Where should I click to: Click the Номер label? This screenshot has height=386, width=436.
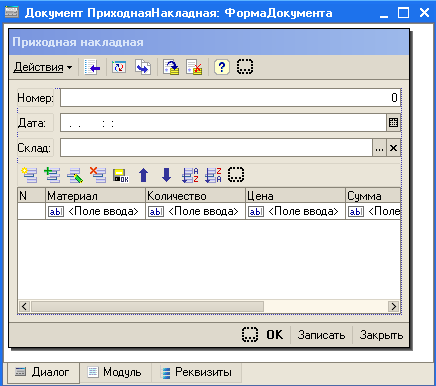coord(35,98)
